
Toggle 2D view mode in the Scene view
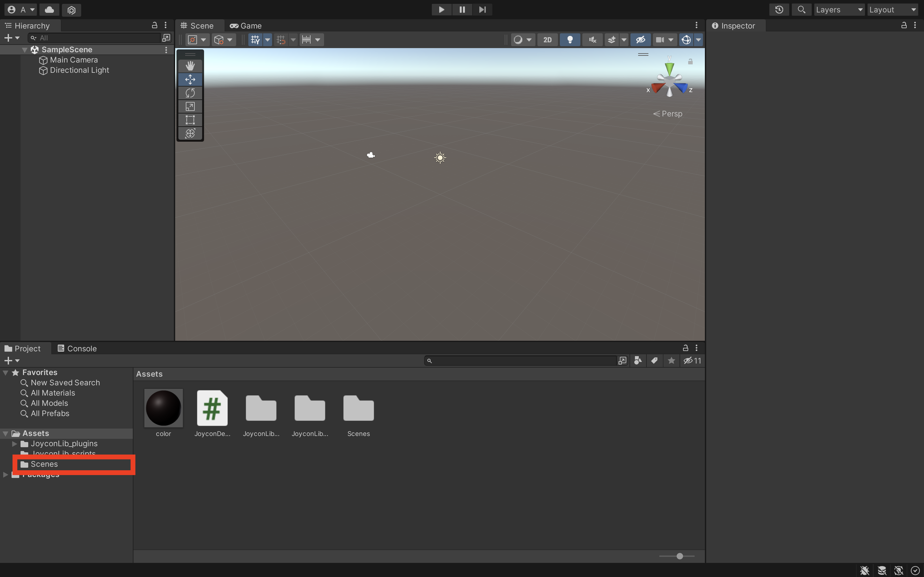coord(547,39)
